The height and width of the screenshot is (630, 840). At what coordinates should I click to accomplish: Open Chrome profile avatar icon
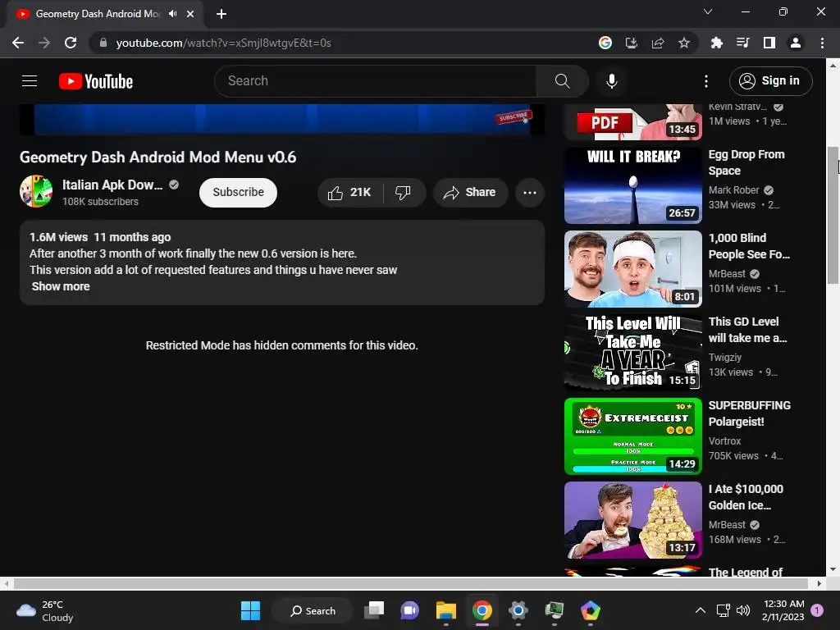pos(796,43)
